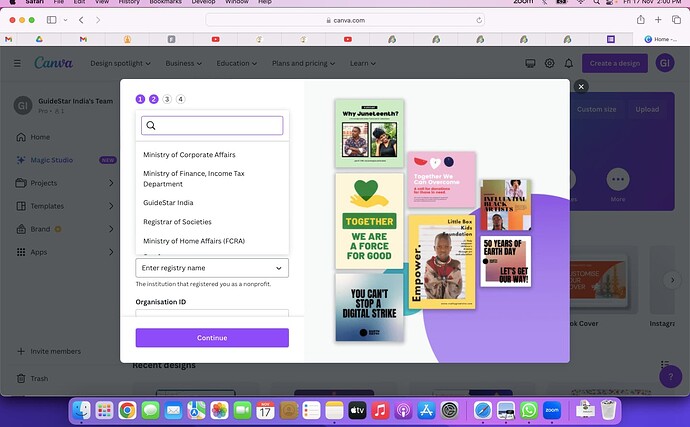The width and height of the screenshot is (690, 427).
Task: Click the Continue button
Action: point(212,338)
